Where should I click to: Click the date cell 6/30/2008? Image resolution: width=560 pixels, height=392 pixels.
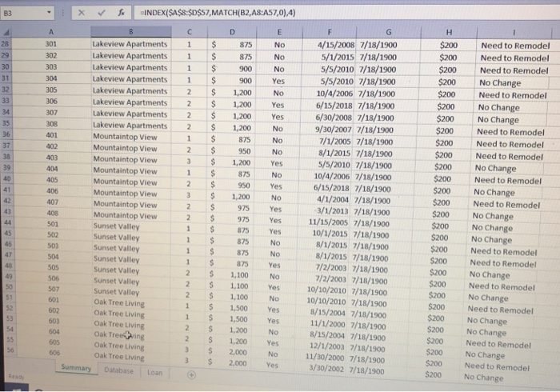(334, 118)
